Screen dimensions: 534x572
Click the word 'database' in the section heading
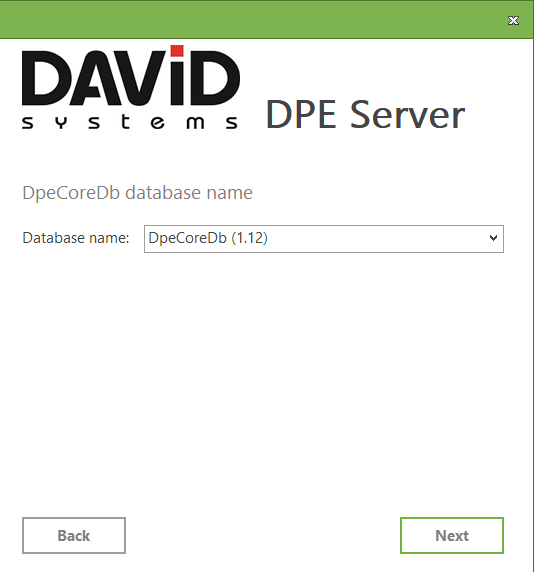tap(163, 193)
